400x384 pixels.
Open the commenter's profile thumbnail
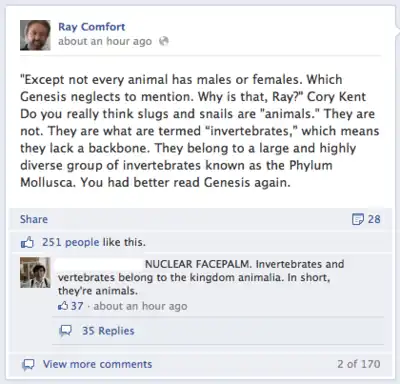tap(35, 272)
